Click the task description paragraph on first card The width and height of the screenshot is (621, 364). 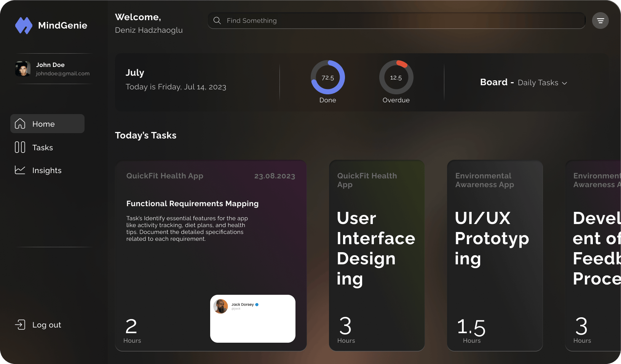click(x=187, y=229)
